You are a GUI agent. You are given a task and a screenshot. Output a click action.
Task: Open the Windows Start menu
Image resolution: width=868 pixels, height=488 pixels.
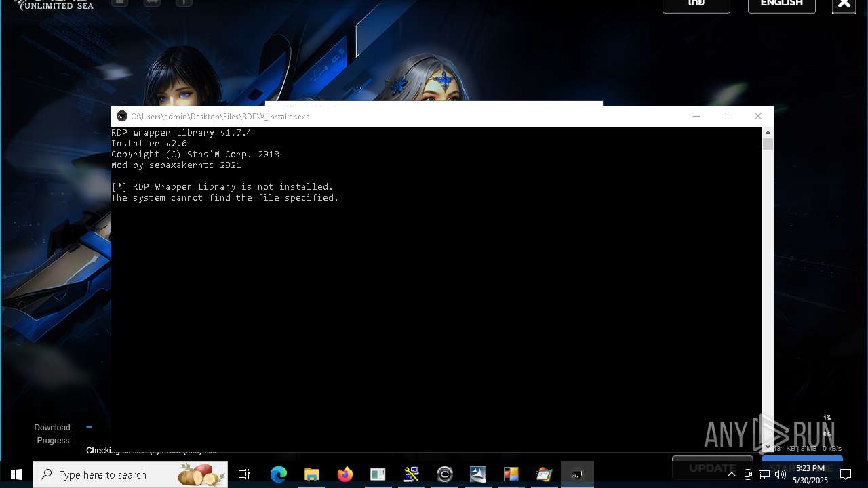pyautogui.click(x=16, y=474)
